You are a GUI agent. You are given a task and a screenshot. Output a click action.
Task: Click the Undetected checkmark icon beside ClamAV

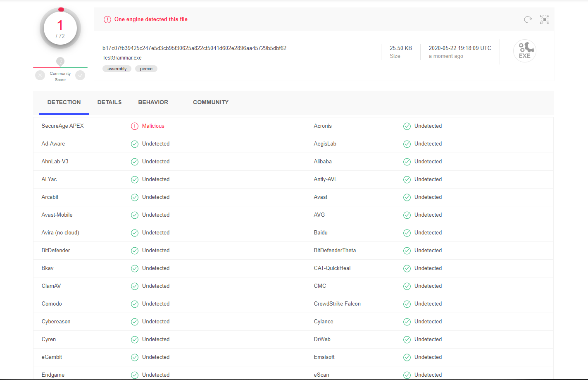click(x=135, y=286)
